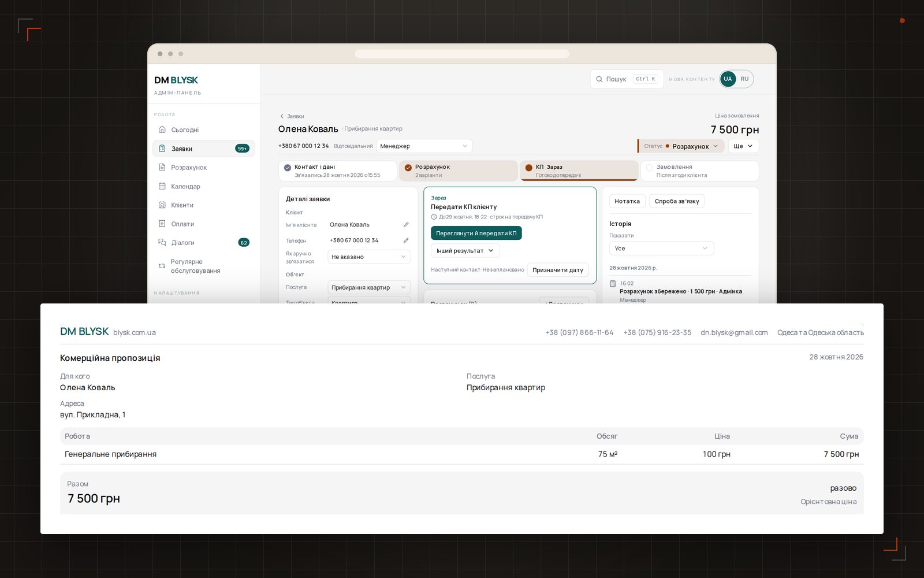Viewport: 924px width, 578px height.
Task: Click the Регулярне обслуговування repeat icon
Action: click(x=162, y=266)
